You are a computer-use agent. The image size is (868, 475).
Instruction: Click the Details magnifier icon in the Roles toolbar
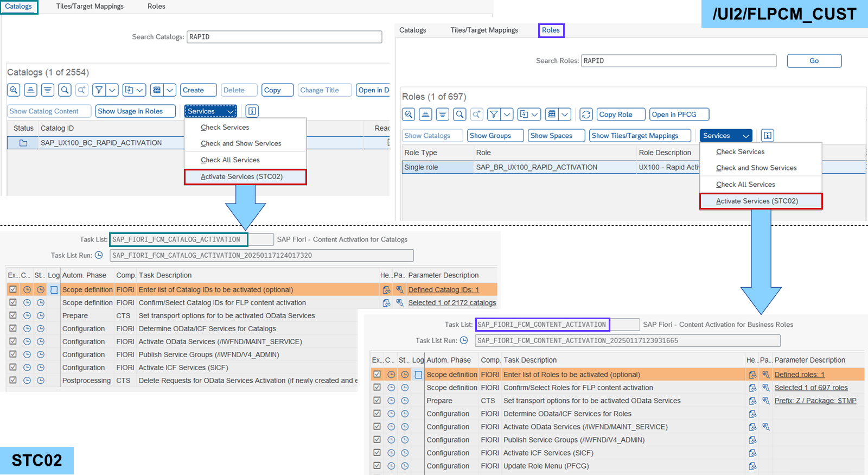[x=409, y=115]
